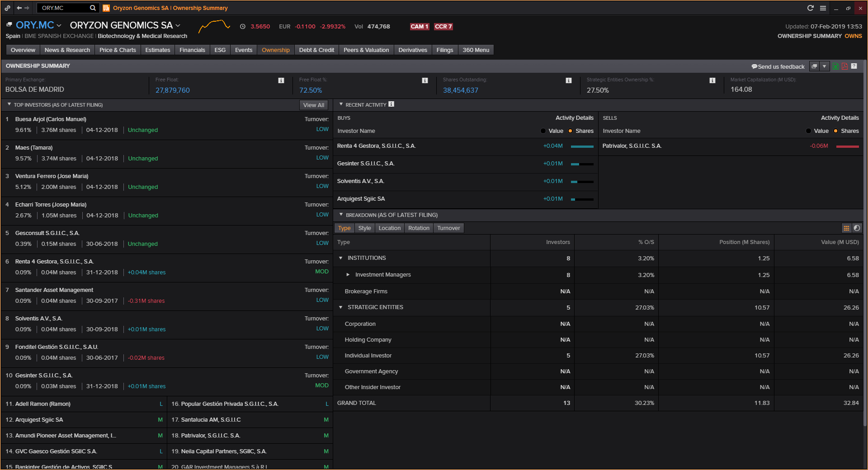Open the hamburger menu icon
The height and width of the screenshot is (470, 868).
point(823,8)
